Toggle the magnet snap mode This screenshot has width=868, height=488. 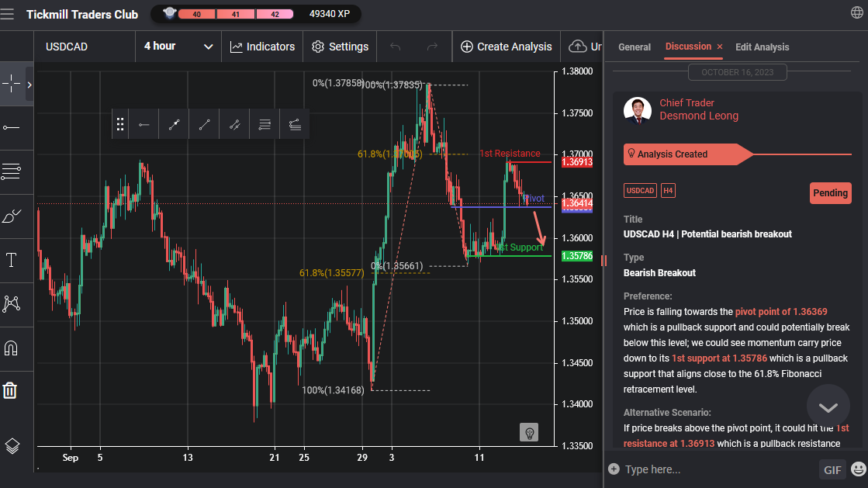point(11,348)
